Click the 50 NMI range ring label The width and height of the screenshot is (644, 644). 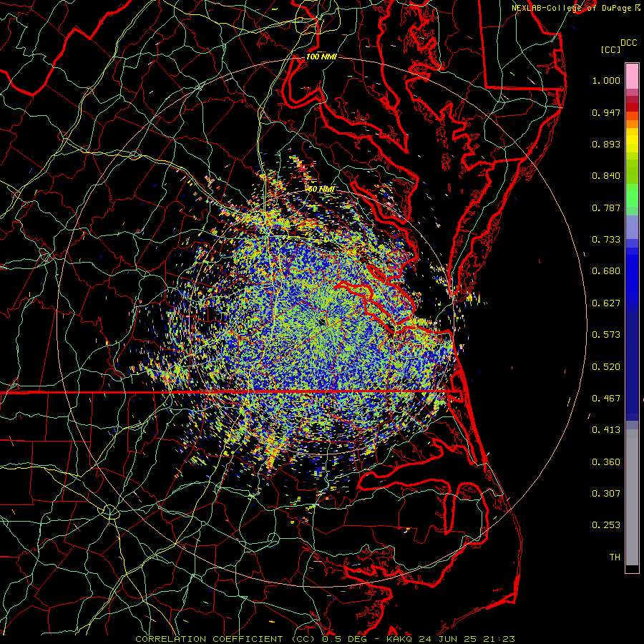[x=321, y=190]
